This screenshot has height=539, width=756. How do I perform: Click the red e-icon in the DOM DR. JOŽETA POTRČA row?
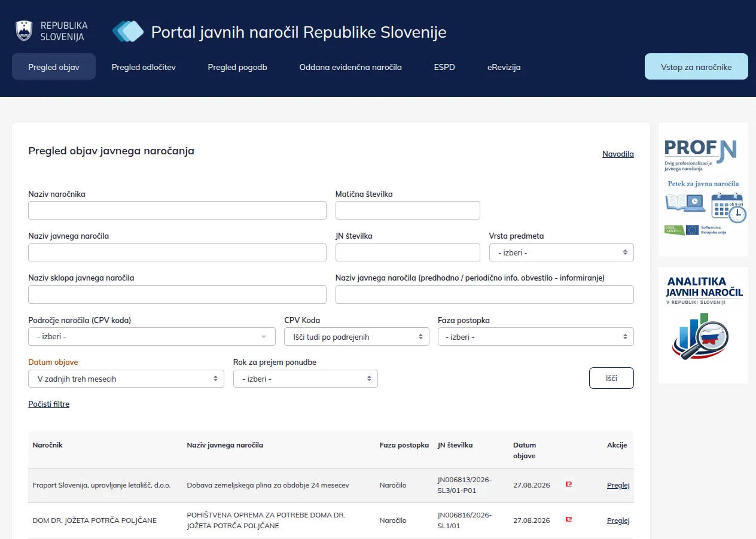tap(569, 519)
